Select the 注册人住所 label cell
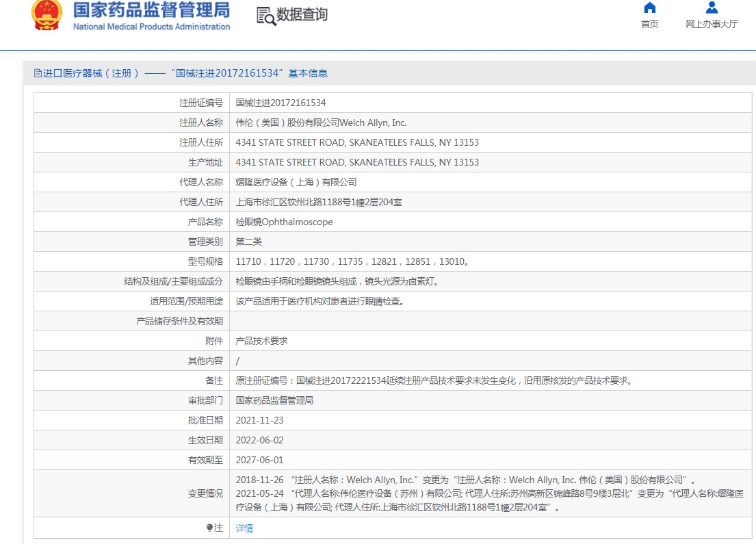Viewport: 756px width, 544px height. coord(131,142)
